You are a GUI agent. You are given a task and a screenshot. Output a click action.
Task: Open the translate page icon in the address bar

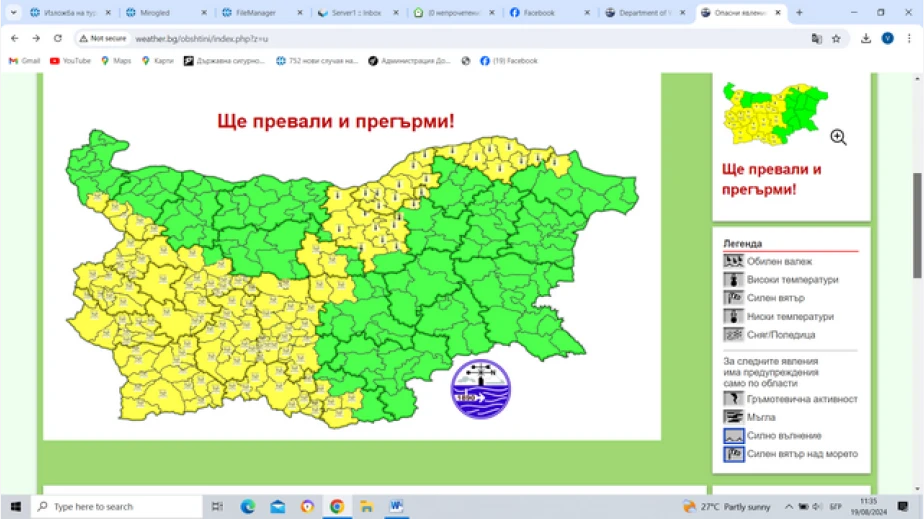[816, 38]
